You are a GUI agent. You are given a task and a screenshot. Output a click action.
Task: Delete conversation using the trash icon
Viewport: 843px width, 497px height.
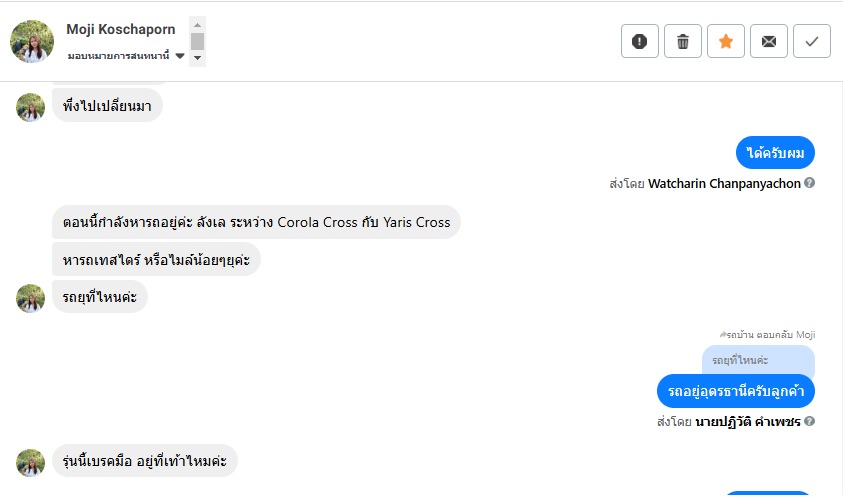tap(683, 41)
